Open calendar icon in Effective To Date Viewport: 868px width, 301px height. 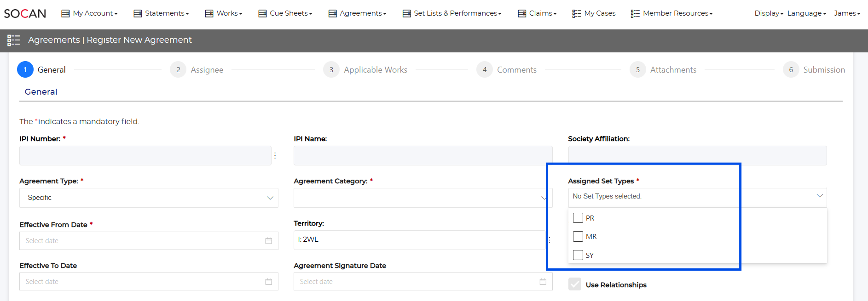pos(269,282)
